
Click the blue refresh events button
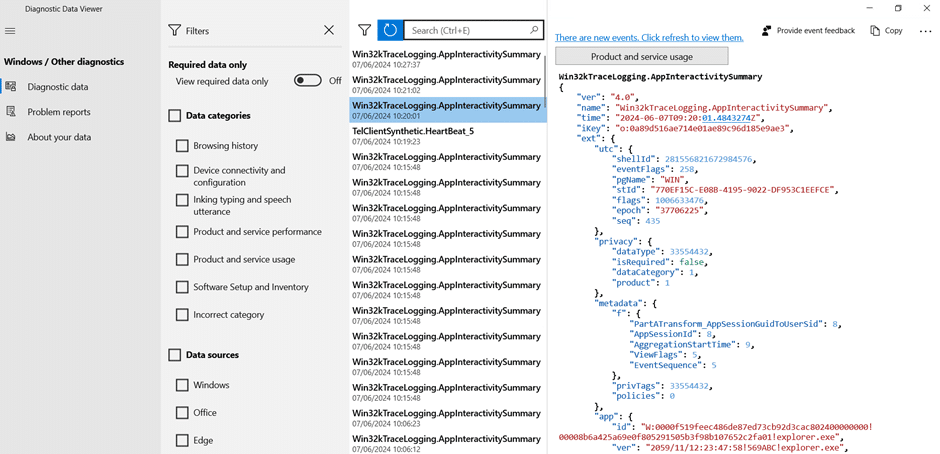(390, 30)
